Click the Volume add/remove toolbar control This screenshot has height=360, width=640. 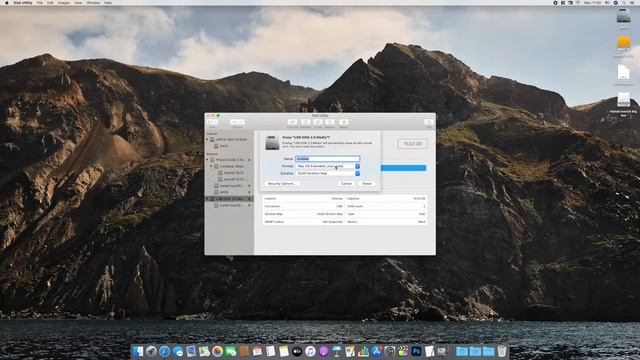[x=237, y=122]
